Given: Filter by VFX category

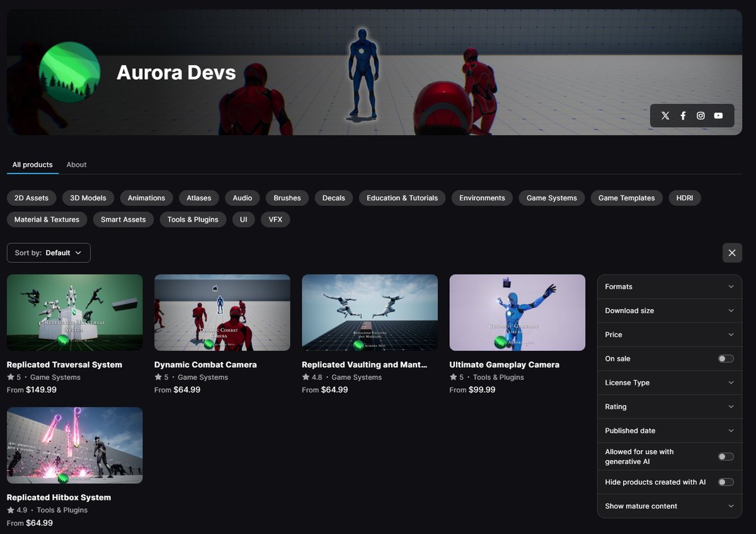Looking at the screenshot, I should pos(275,219).
